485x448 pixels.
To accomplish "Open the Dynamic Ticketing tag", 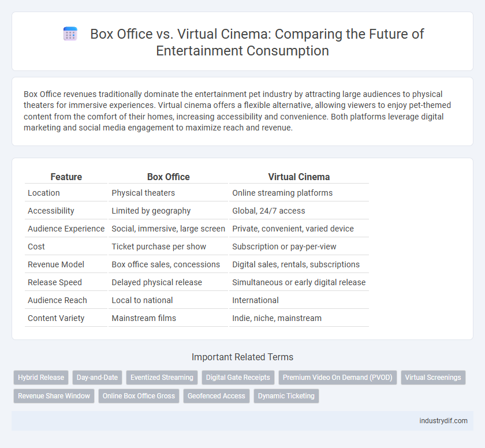I will point(286,396).
